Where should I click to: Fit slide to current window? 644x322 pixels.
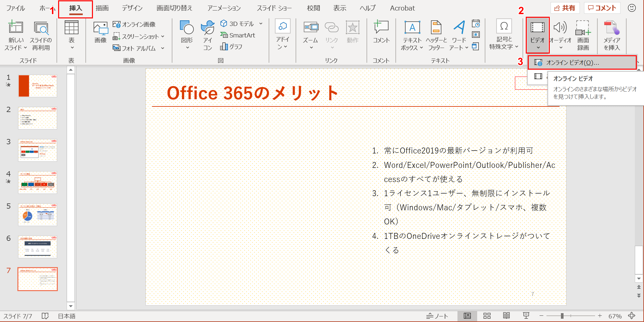coord(632,316)
